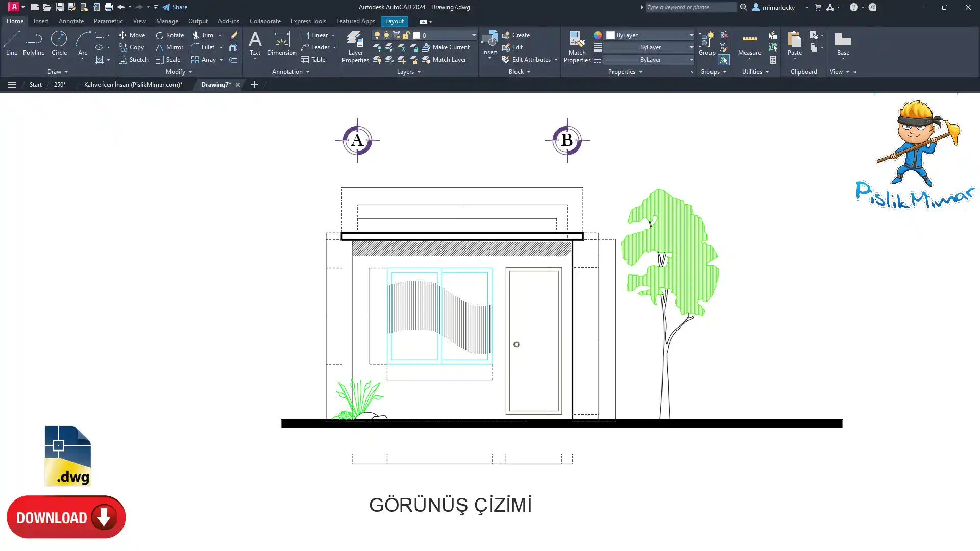Click the Dimension annotation tool
Viewport: 980px width, 551px height.
281,43
